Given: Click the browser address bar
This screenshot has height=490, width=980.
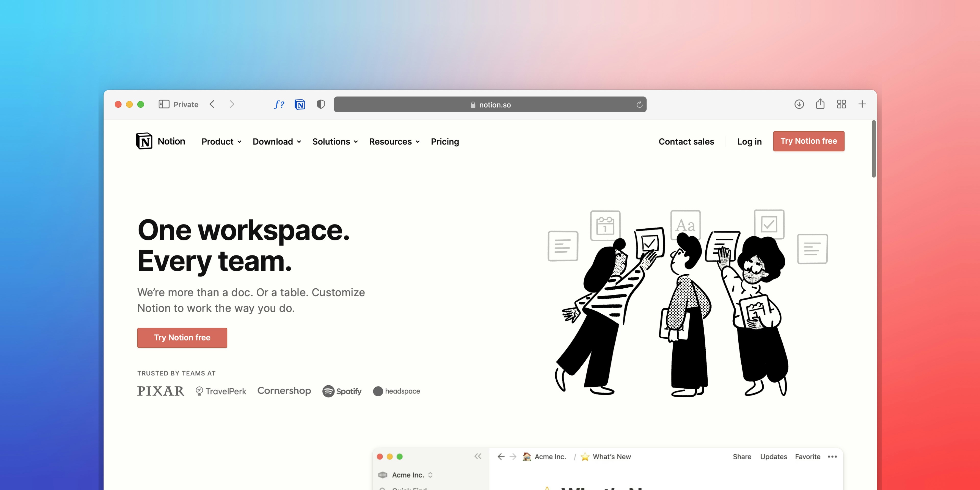Looking at the screenshot, I should pyautogui.click(x=491, y=104).
